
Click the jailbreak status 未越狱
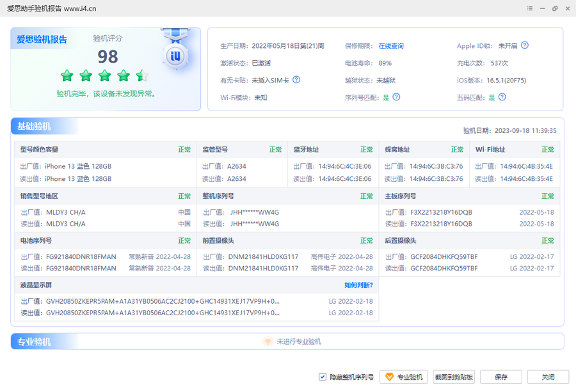click(386, 81)
